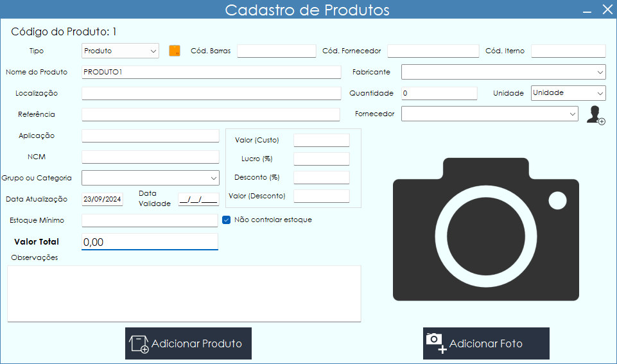Screen dimensions: 617x364
Task: Focus the Nome do Produto field
Action: coord(211,72)
